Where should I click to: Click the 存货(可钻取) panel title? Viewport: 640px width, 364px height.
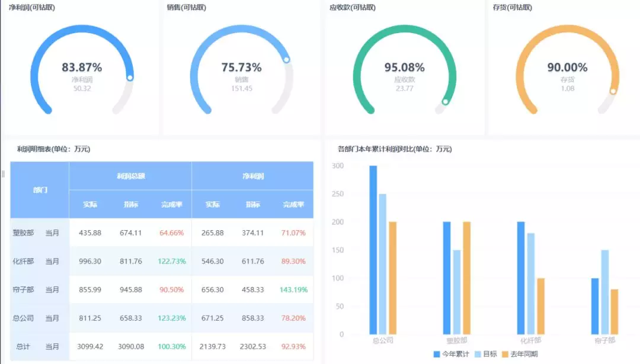[512, 7]
